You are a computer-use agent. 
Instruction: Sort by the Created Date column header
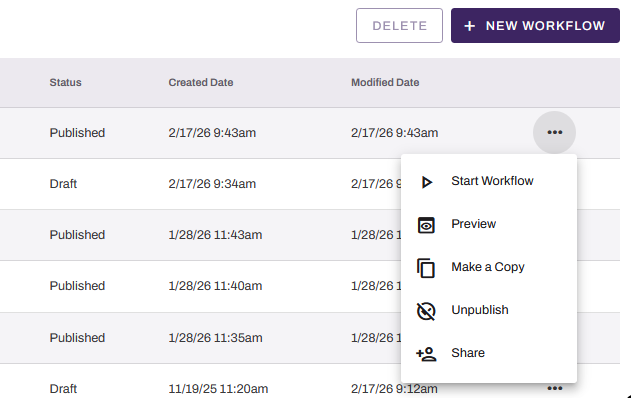201,82
